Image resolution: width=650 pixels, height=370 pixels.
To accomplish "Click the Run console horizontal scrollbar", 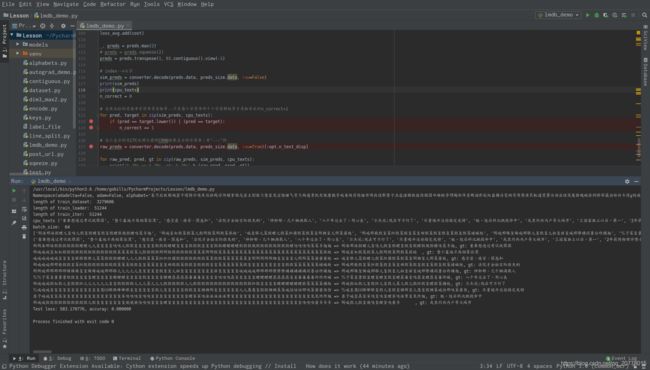I will pyautogui.click(x=42, y=352).
